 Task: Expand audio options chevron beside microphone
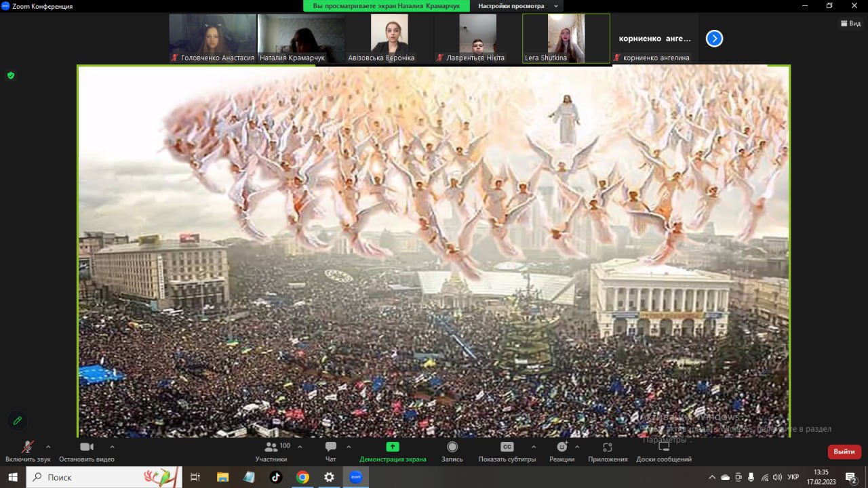[48, 447]
